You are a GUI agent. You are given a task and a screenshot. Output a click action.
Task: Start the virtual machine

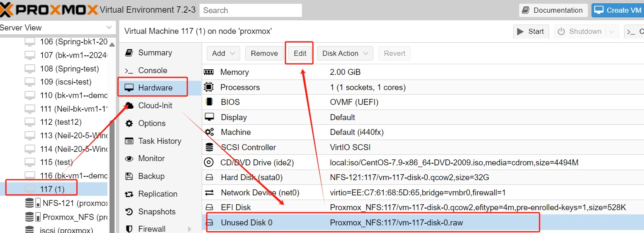[531, 32]
